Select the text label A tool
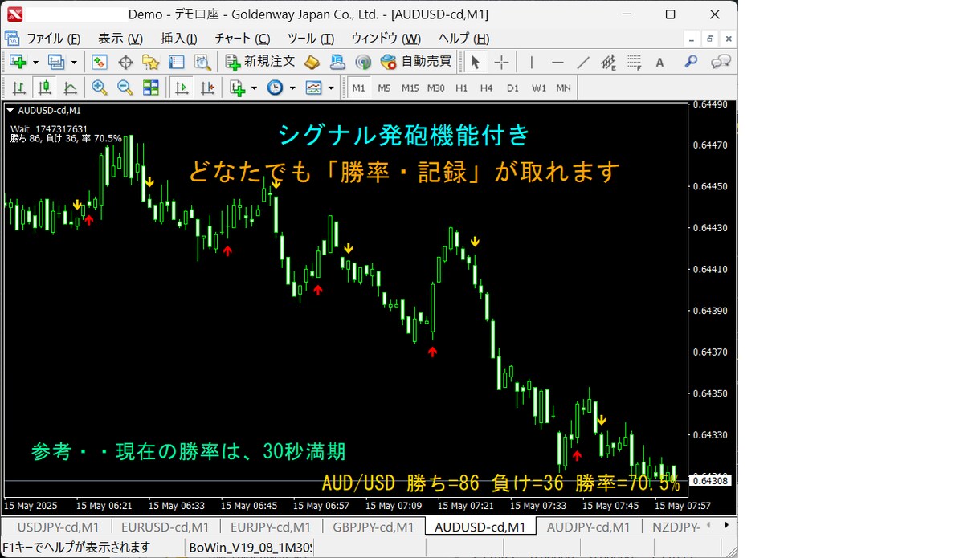Image resolution: width=980 pixels, height=558 pixels. coord(659,62)
